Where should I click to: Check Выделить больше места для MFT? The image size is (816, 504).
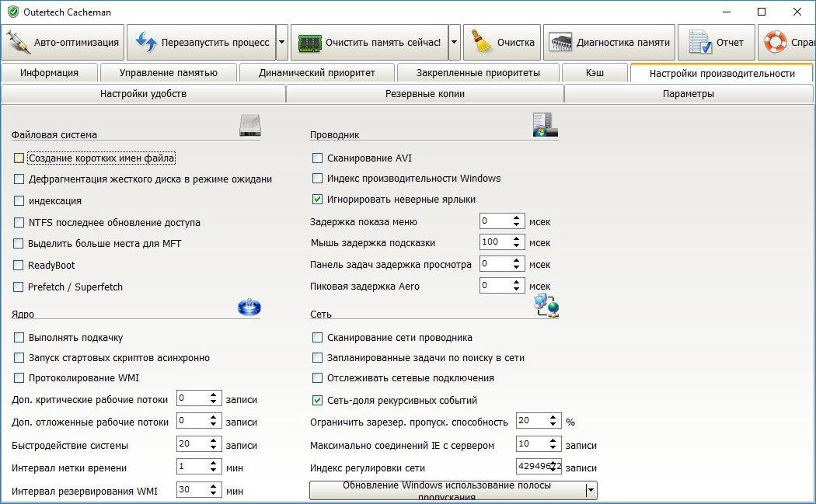coord(18,243)
